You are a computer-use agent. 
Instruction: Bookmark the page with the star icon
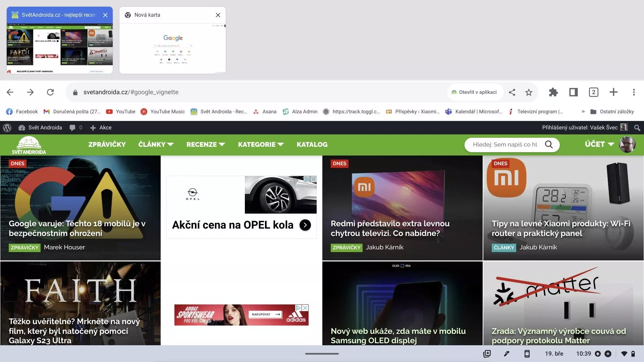pos(529,92)
